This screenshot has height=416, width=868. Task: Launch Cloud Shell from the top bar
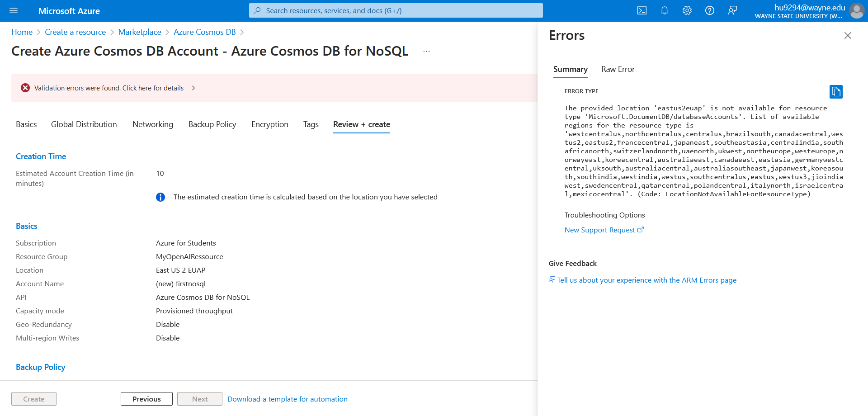pos(642,10)
